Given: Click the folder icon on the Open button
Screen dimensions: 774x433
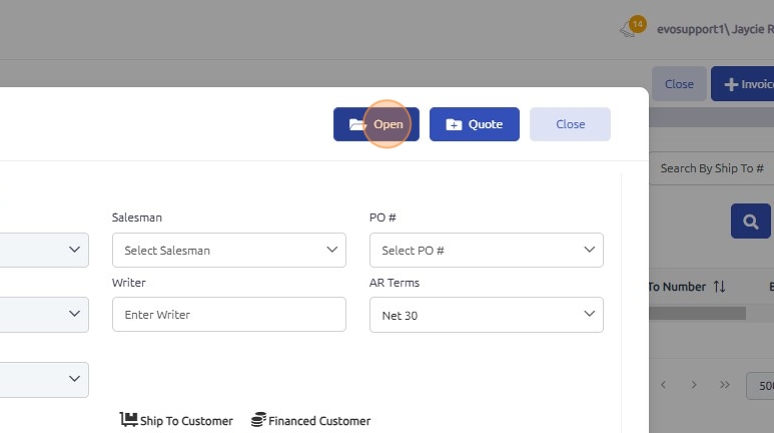Looking at the screenshot, I should tap(356, 125).
